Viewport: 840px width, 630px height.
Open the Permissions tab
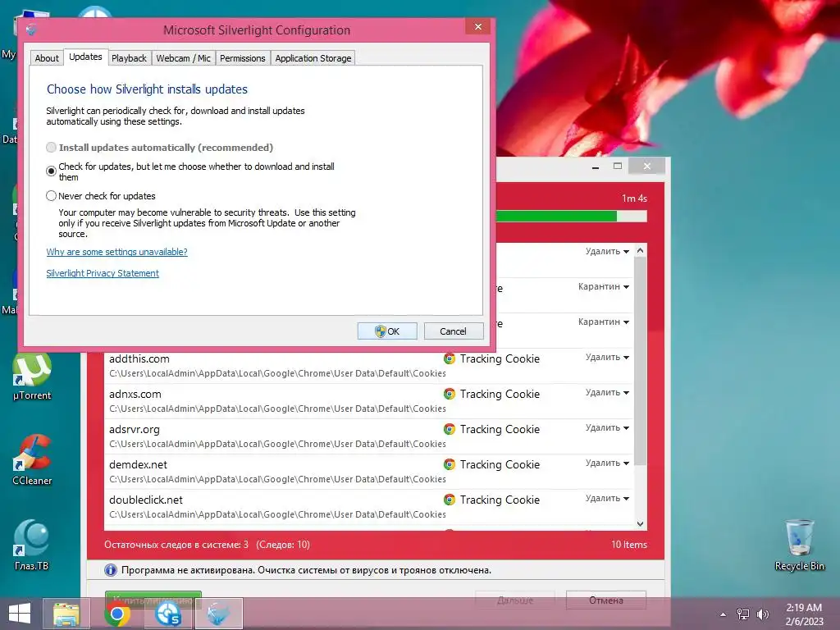[x=242, y=58]
